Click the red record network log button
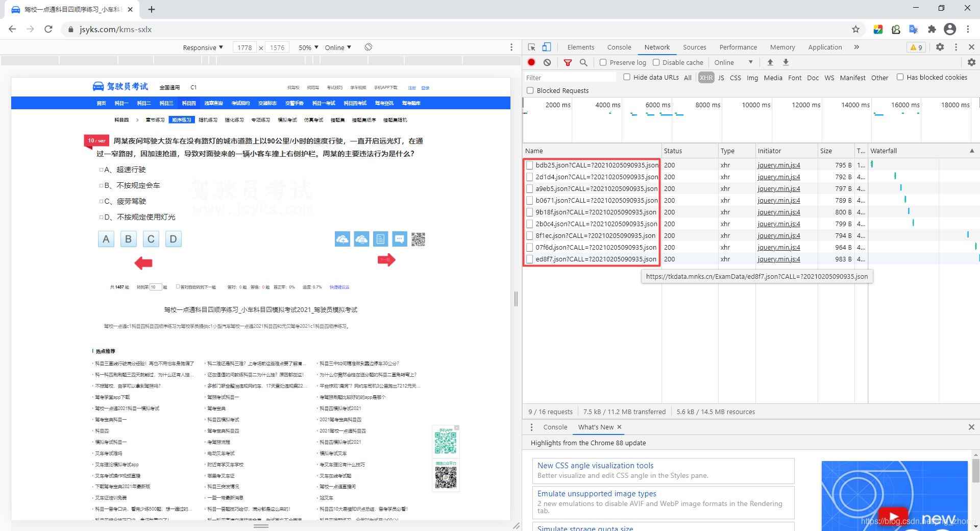The width and height of the screenshot is (980, 531). click(531, 62)
